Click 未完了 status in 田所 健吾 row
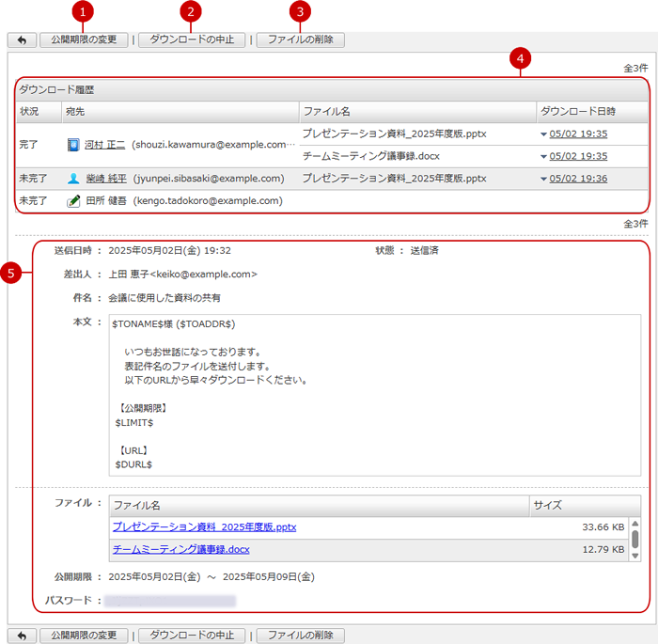 33,201
